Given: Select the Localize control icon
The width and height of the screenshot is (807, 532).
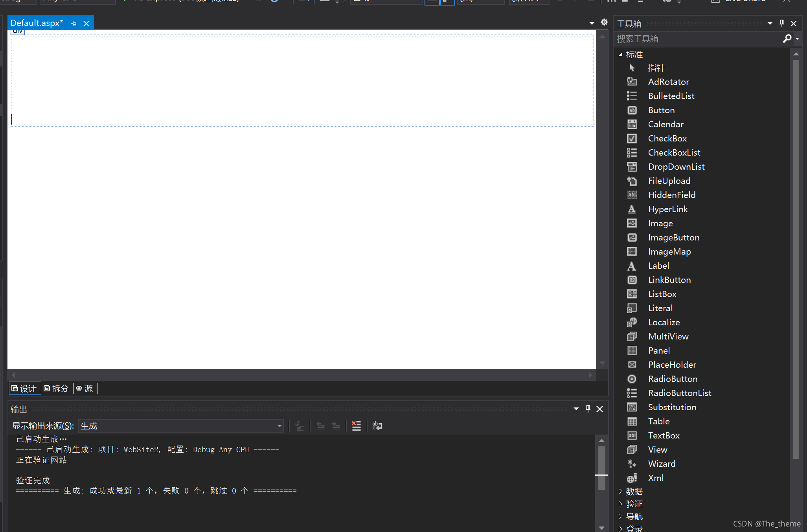Looking at the screenshot, I should [x=631, y=322].
